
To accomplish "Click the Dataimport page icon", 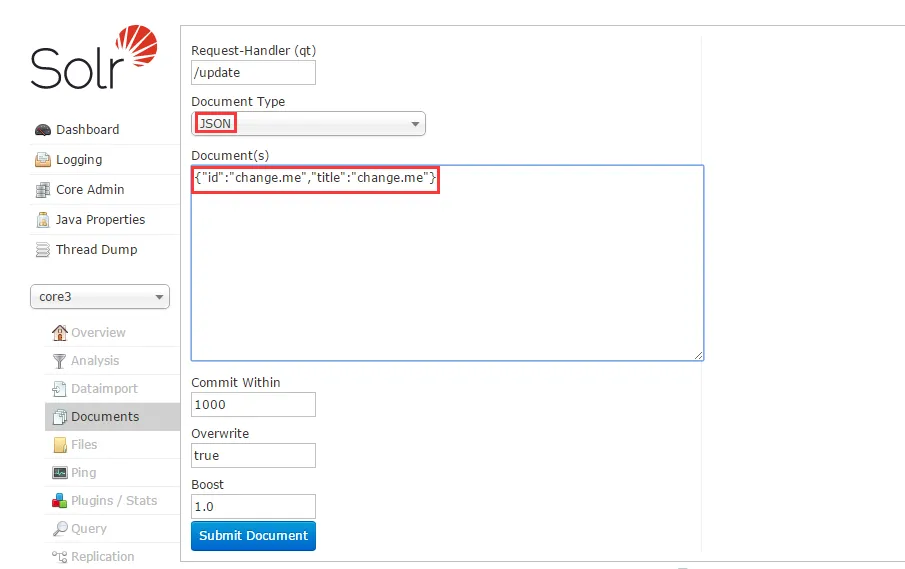I will pos(59,389).
